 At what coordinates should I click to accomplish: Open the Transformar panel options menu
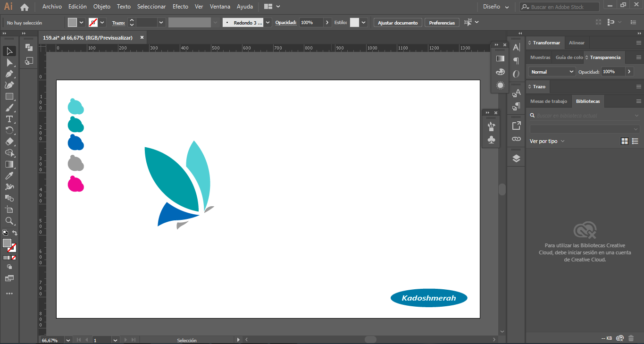(x=638, y=43)
